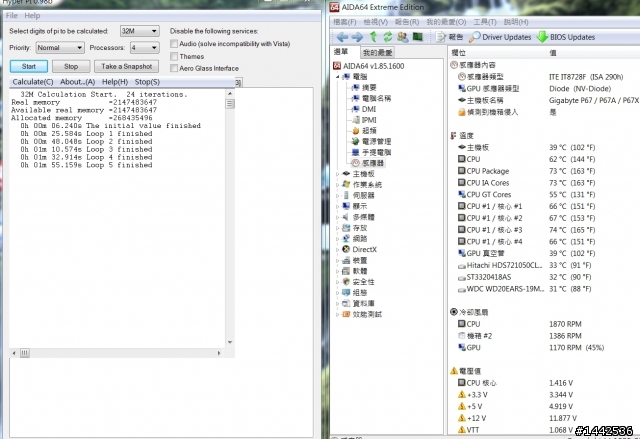Open the Hyper PI Help menu
640x439 pixels.
click(x=32, y=16)
